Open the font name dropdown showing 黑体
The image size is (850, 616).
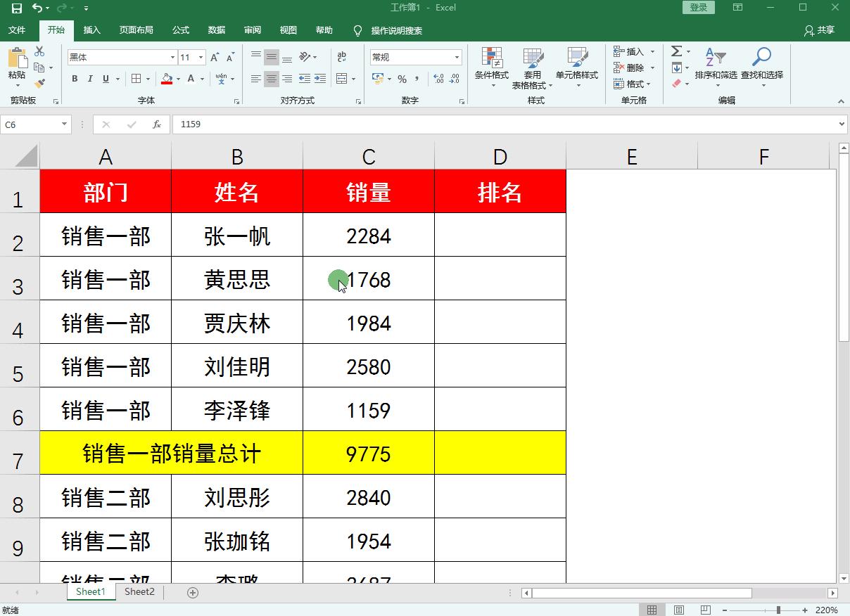171,56
